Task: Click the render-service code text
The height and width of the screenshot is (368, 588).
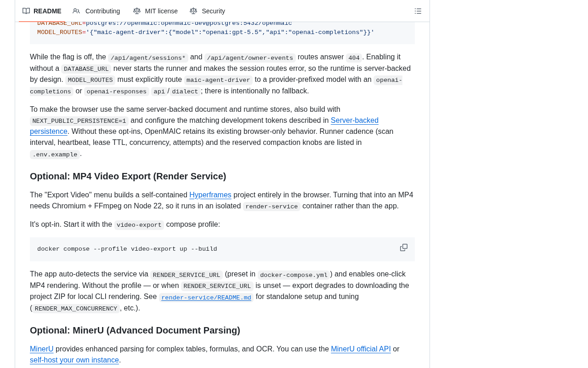Action: click(x=271, y=207)
